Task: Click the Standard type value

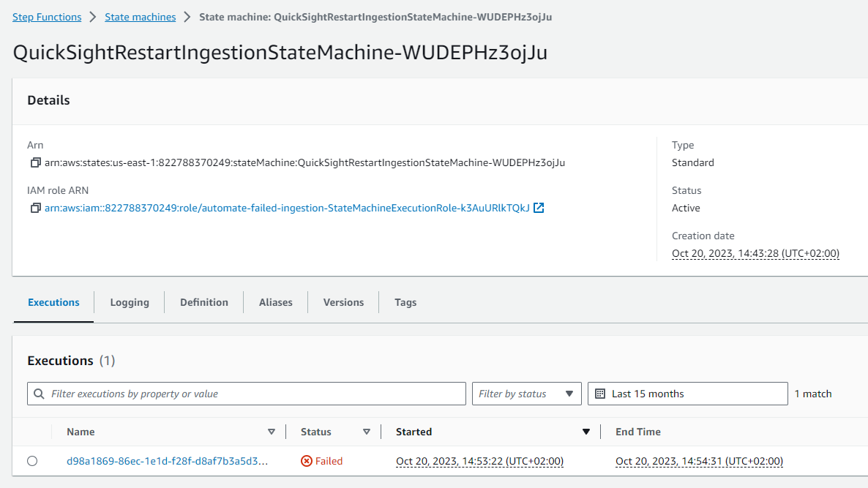Action: pyautogui.click(x=692, y=162)
